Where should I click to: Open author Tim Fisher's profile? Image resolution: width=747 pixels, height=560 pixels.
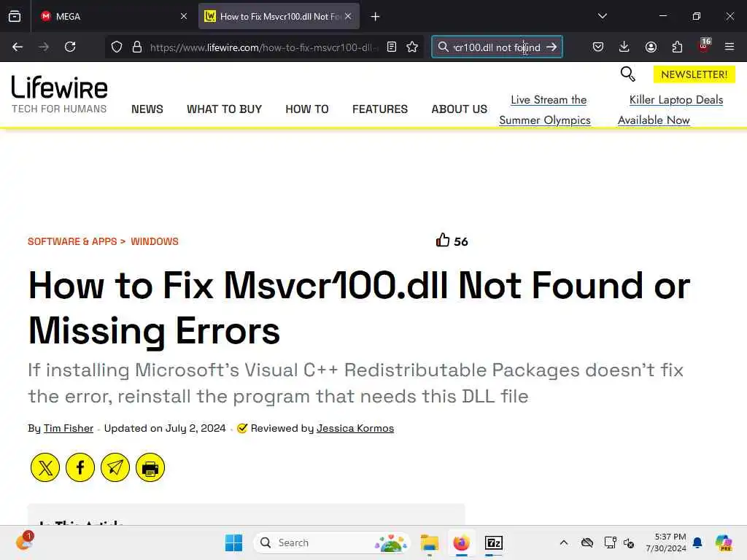coord(69,428)
